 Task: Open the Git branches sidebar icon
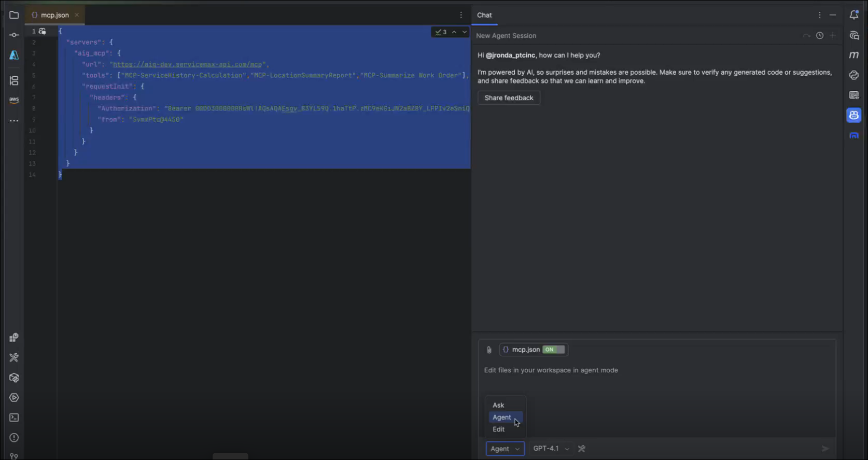coord(14,456)
